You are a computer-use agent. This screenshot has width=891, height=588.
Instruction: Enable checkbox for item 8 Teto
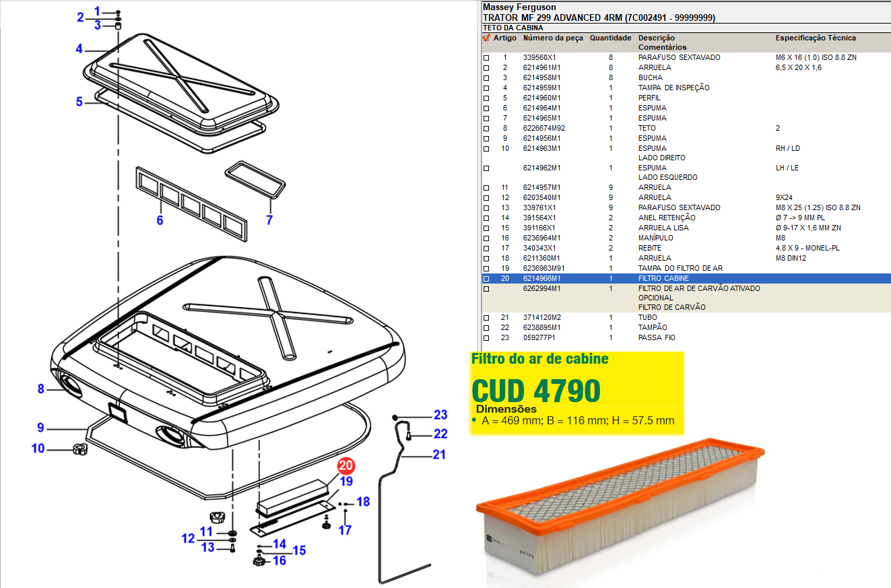pyautogui.click(x=486, y=129)
